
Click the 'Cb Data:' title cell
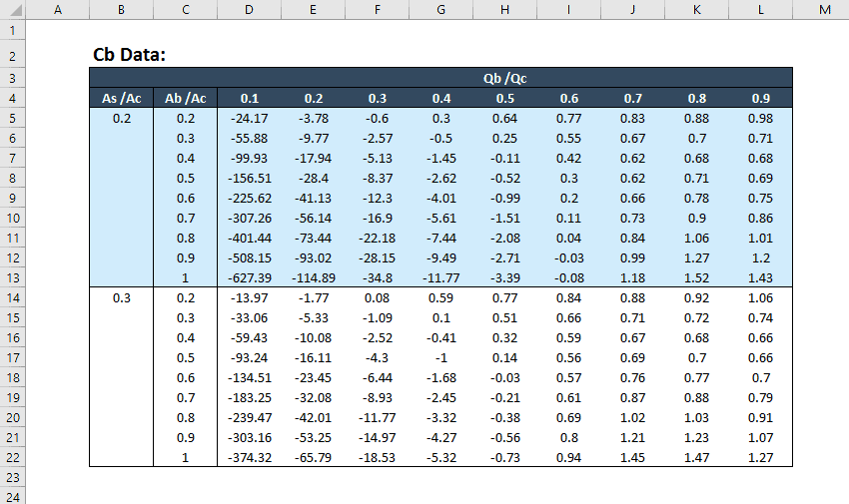(x=130, y=54)
